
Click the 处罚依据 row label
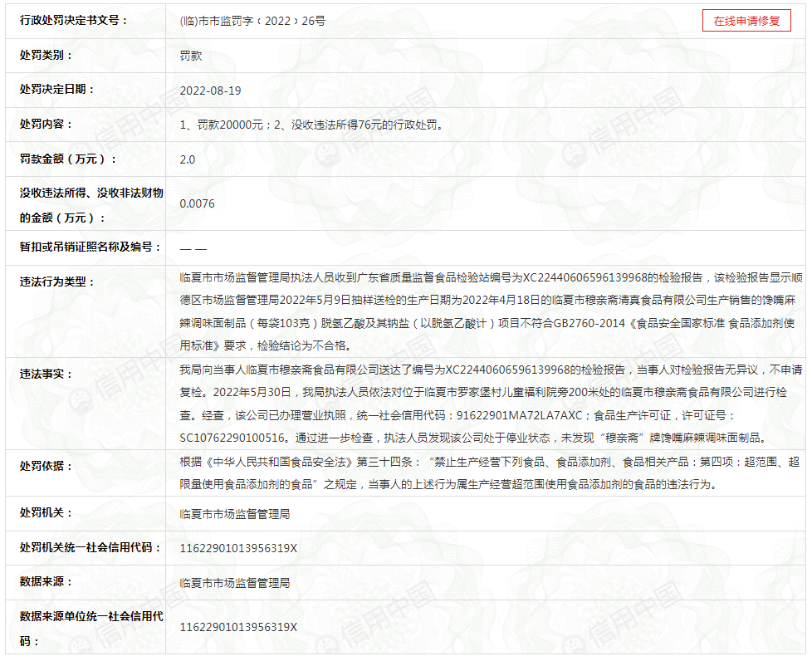click(x=46, y=467)
